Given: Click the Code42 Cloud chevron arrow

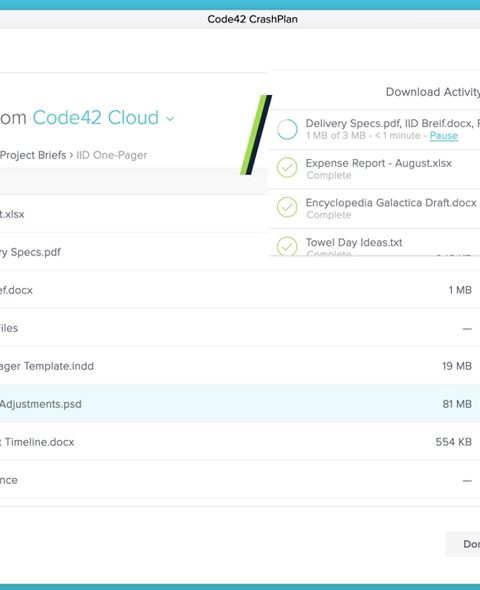Looking at the screenshot, I should pyautogui.click(x=170, y=119).
